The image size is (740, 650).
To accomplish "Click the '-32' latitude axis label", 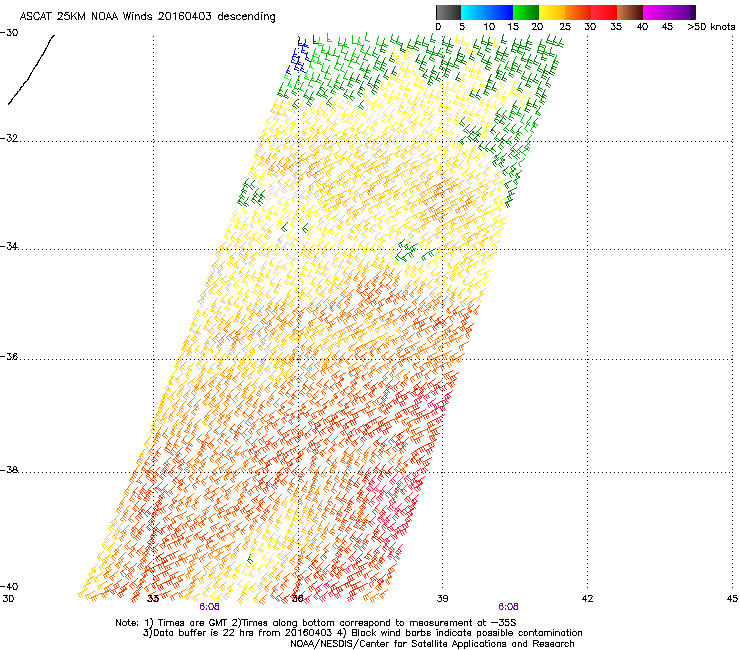I will 9,138.
